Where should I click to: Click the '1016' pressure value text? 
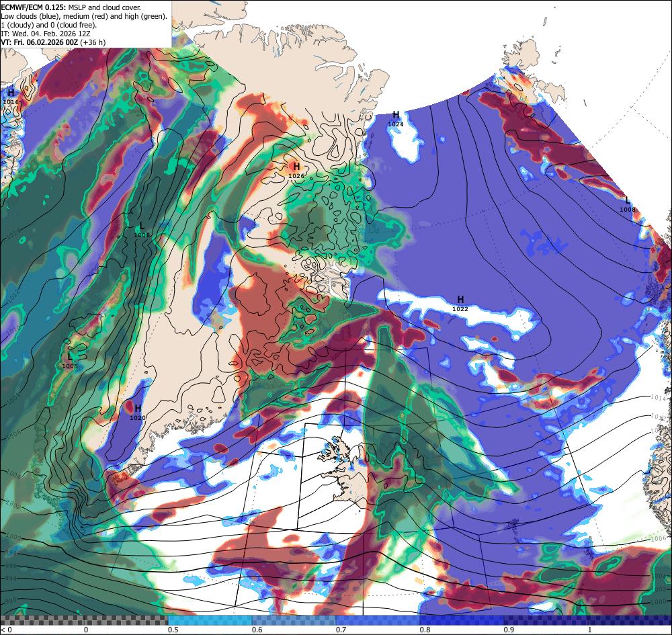11,102
